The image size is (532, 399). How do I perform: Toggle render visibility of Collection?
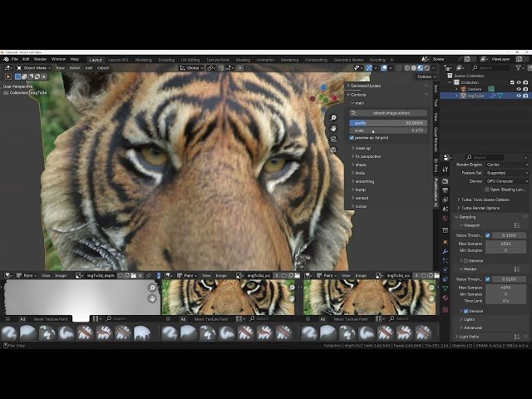(x=525, y=82)
